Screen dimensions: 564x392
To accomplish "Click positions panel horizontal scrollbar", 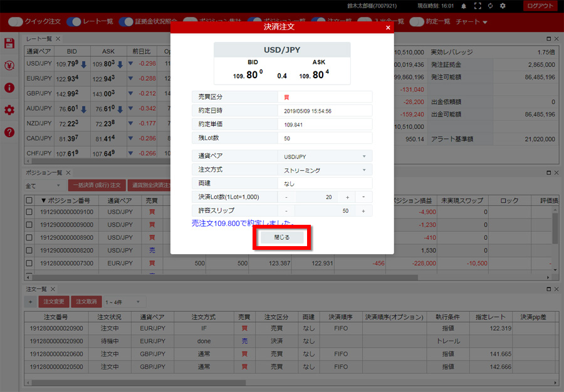I will pyautogui.click(x=225, y=277).
